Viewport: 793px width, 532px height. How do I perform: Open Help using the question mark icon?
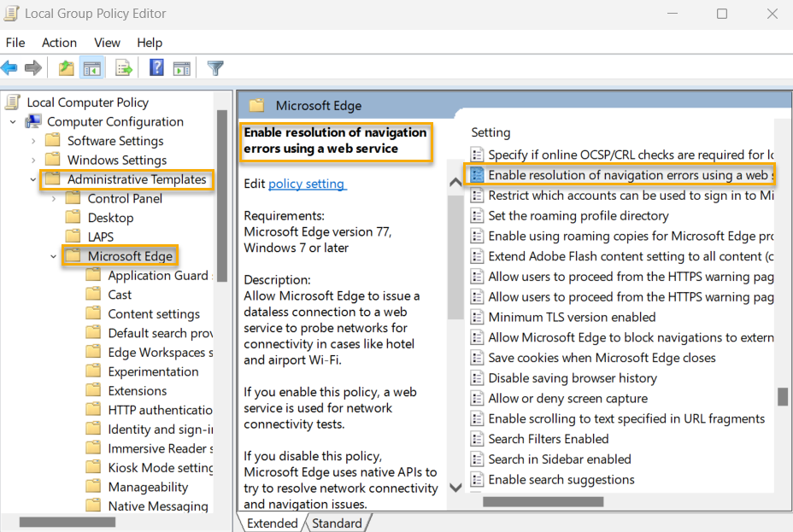point(156,67)
